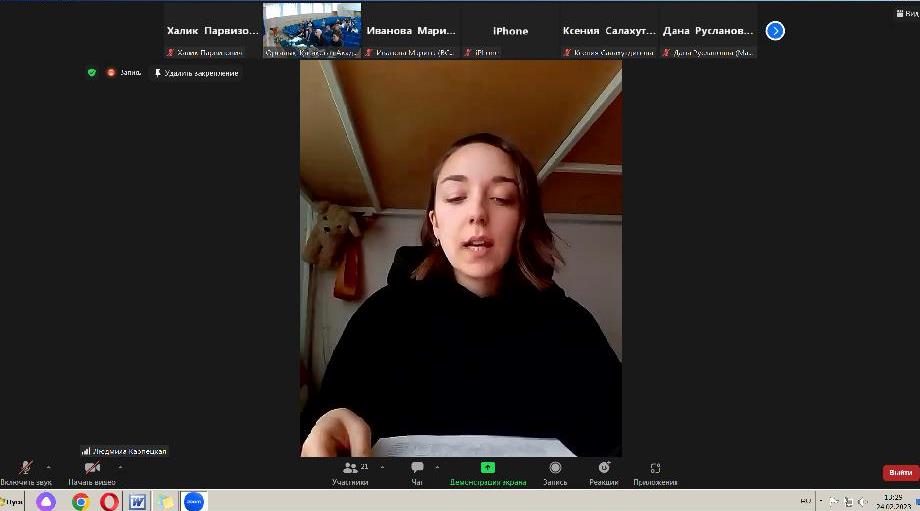Open the Реакции reactions menu

[604, 468]
